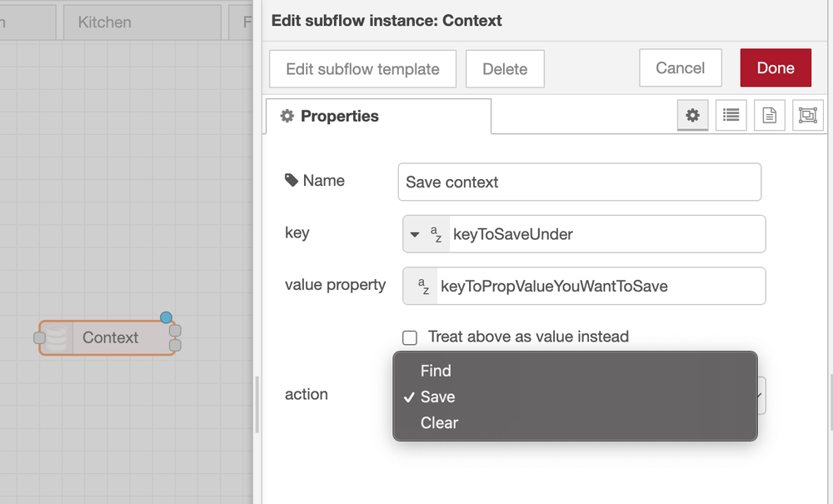
Task: Click the Context node lower output port
Action: [175, 345]
